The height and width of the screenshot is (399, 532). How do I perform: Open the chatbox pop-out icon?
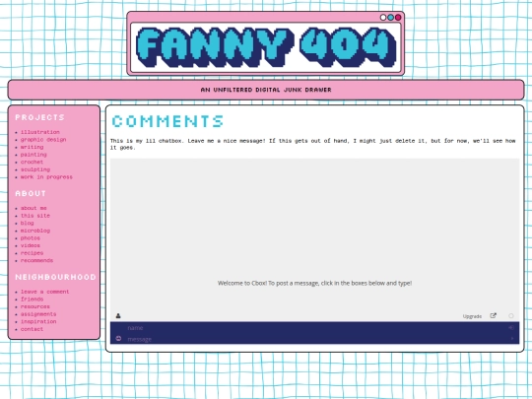pos(493,316)
